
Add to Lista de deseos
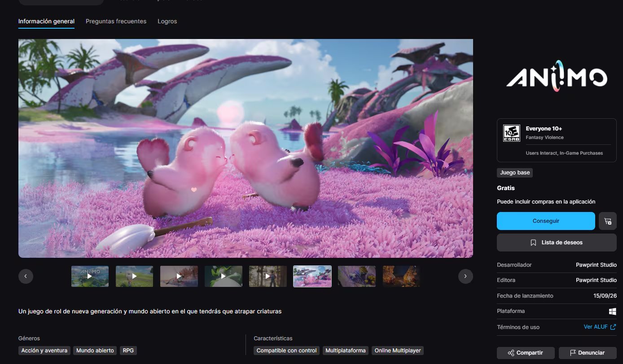tap(557, 243)
